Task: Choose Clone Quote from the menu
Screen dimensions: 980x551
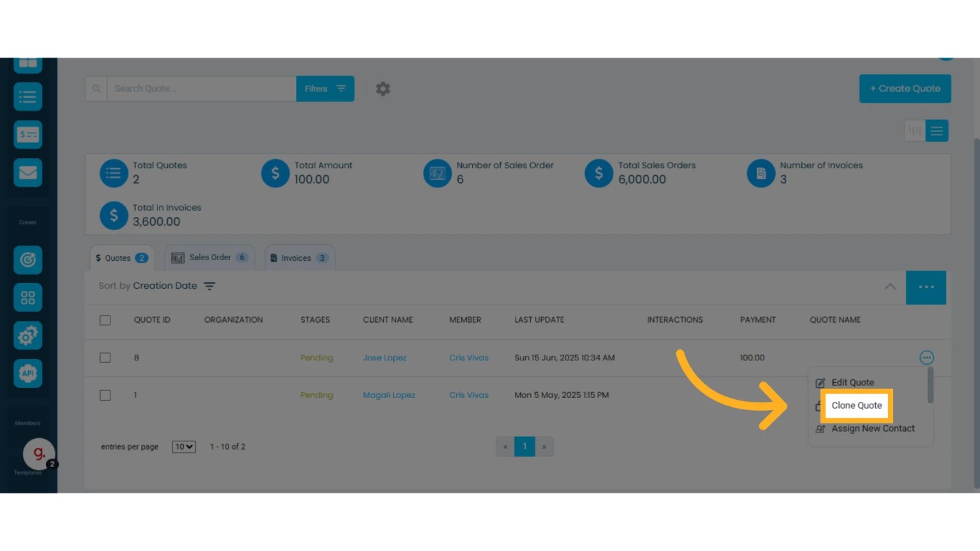Action: pyautogui.click(x=857, y=406)
